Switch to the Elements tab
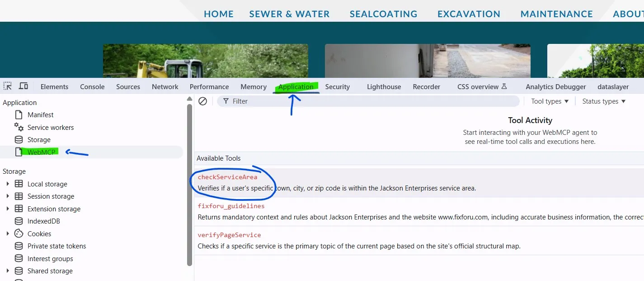 point(54,87)
